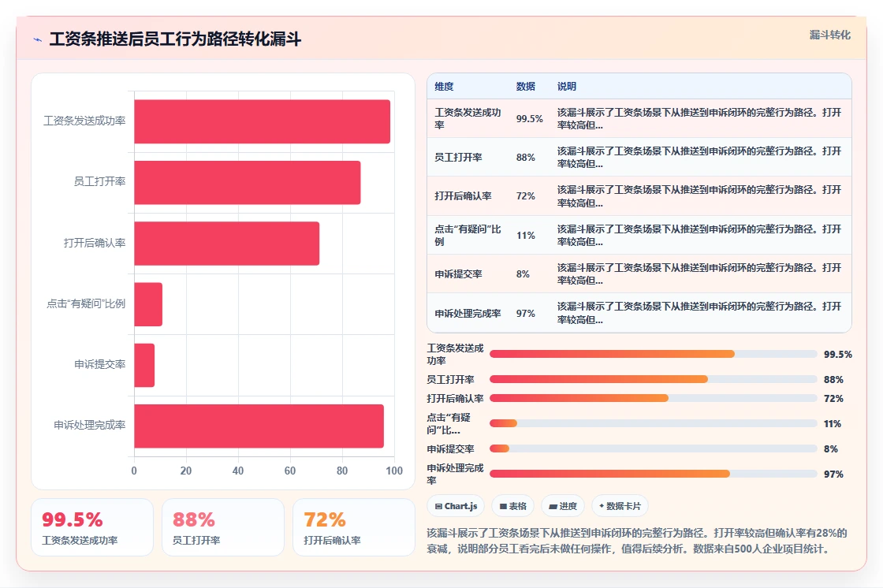The height and width of the screenshot is (588, 883).
Task: Click progress label 申诉提交率
Action: point(450,449)
